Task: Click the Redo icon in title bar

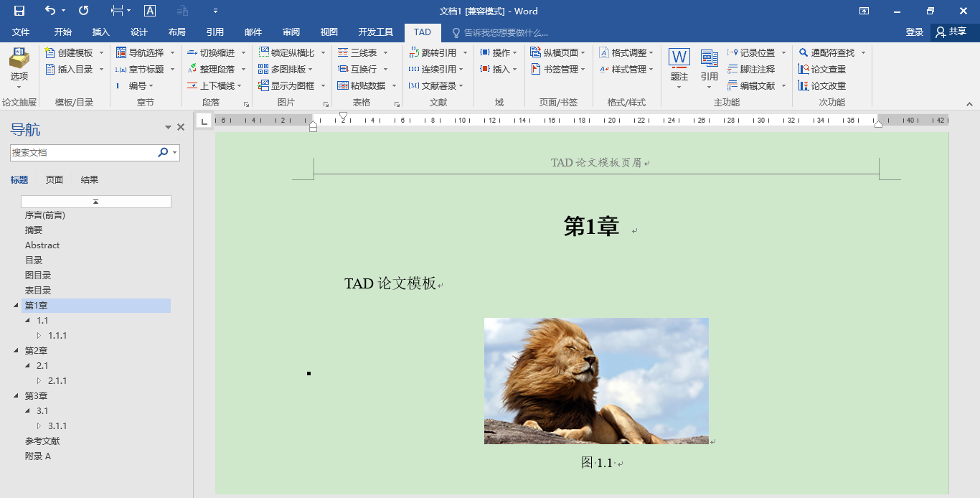Action: [x=84, y=11]
